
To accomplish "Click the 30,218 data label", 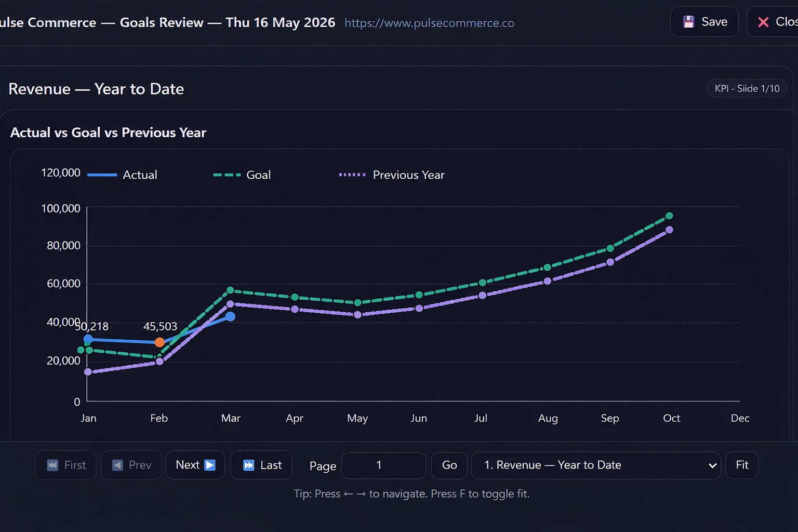I will (92, 326).
